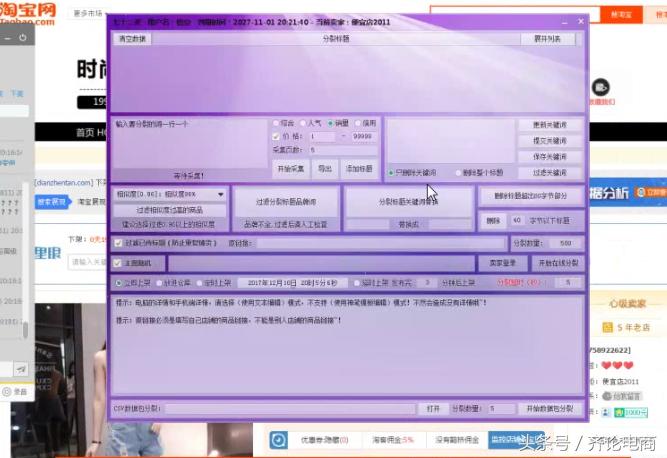Select the 只删除关键词 radio option
The width and height of the screenshot is (667, 458).
pos(391,173)
